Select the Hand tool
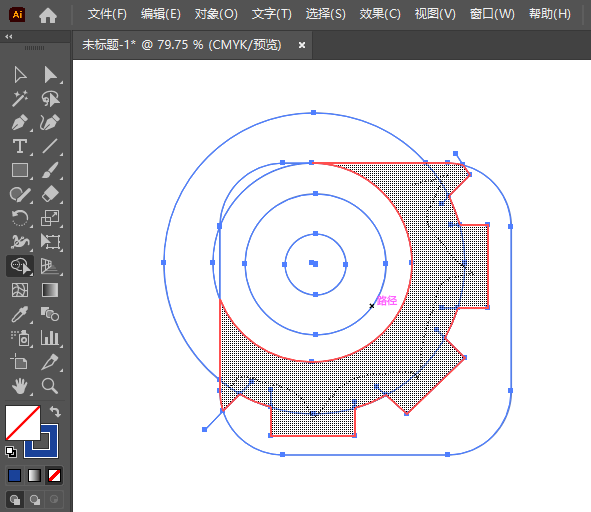The width and height of the screenshot is (591, 512). coord(20,386)
